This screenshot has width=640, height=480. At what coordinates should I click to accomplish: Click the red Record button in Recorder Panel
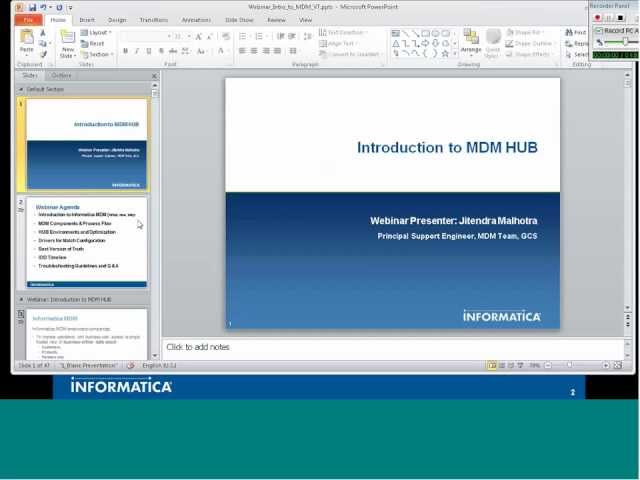pos(598,18)
